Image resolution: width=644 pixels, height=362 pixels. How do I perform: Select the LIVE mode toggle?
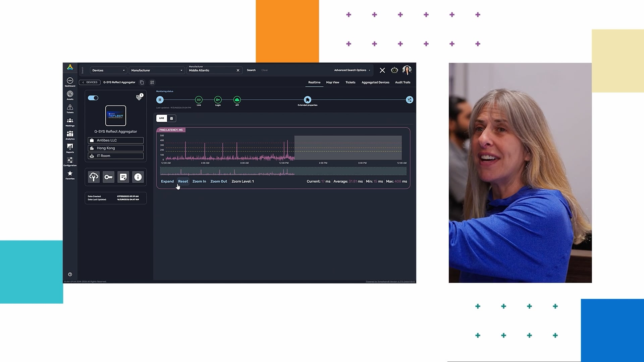pos(162,118)
